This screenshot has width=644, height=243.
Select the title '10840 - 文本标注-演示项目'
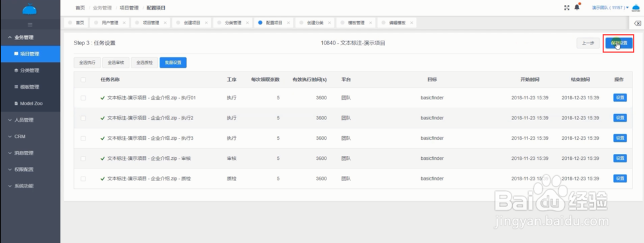(x=353, y=43)
